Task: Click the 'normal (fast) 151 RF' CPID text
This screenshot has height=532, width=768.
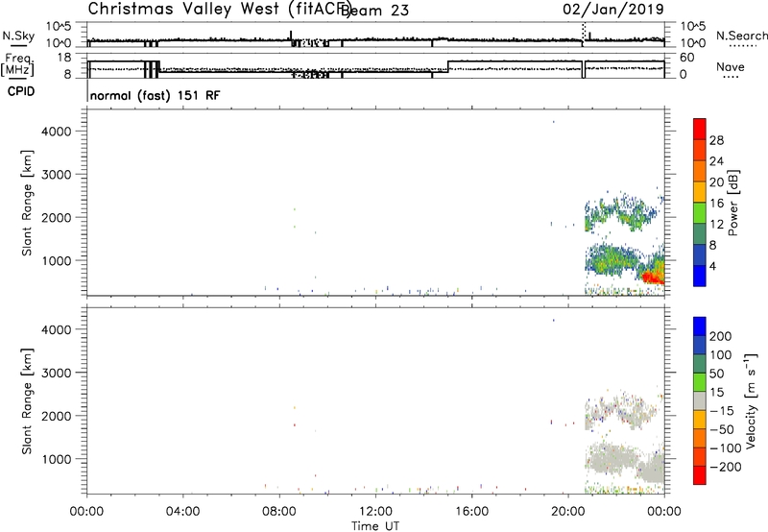Action: click(156, 95)
